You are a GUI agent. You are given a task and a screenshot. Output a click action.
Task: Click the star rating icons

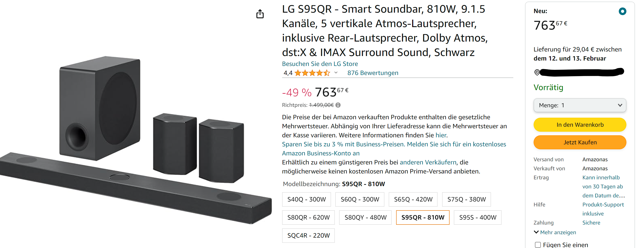[312, 73]
